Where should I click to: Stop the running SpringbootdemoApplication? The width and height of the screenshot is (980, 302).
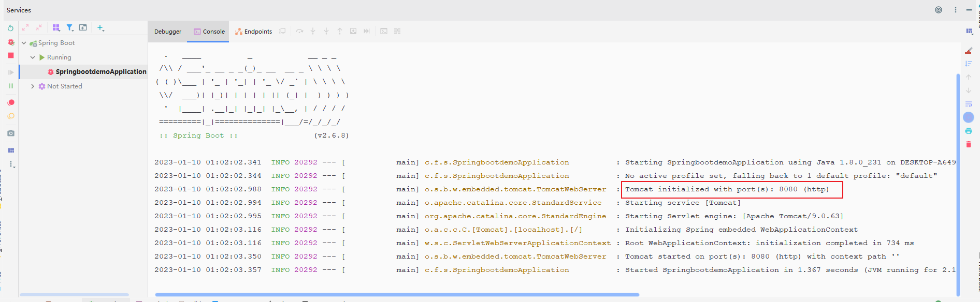point(10,55)
